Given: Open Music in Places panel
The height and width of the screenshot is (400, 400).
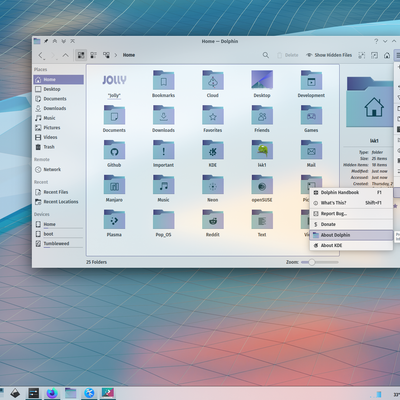Looking at the screenshot, I should (x=58, y=118).
